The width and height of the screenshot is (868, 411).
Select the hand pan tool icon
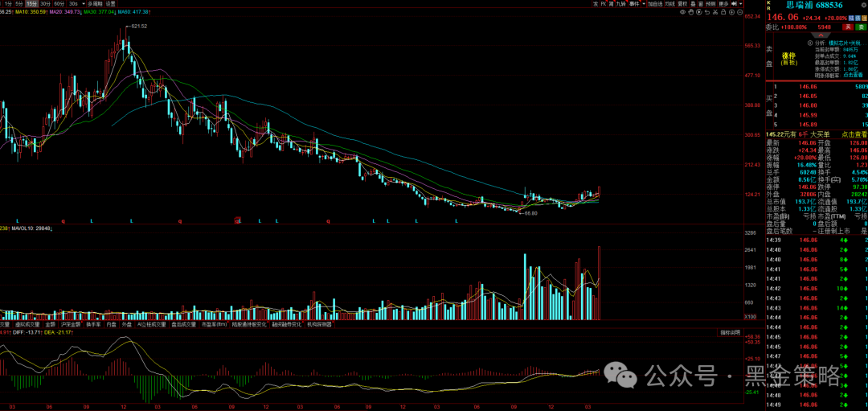tap(691, 12)
